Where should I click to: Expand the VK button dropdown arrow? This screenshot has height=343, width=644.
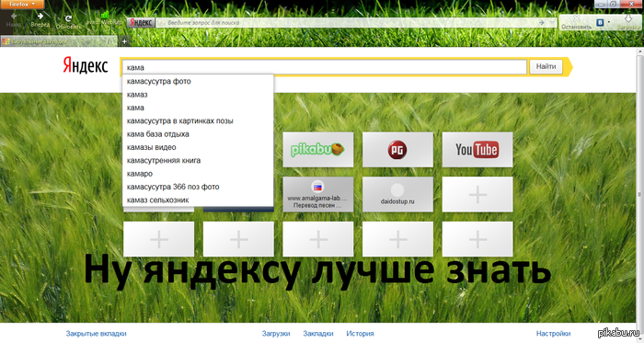[x=609, y=22]
